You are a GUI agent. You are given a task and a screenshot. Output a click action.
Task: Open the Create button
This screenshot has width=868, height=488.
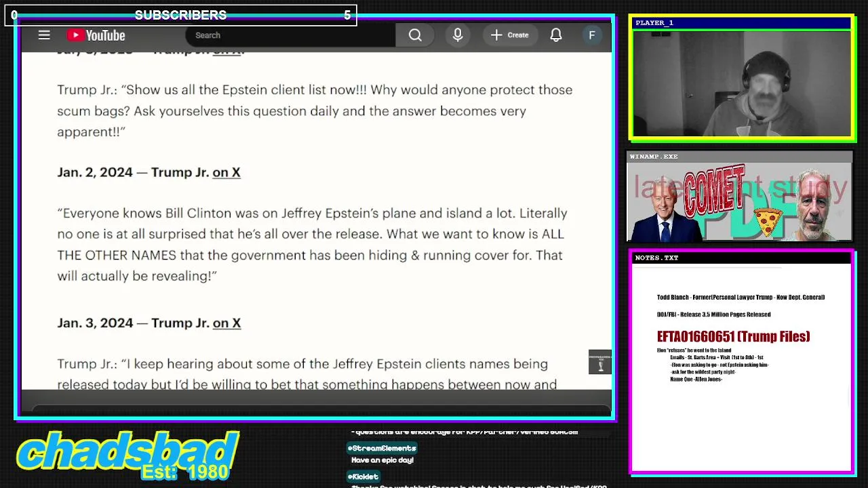(x=510, y=35)
